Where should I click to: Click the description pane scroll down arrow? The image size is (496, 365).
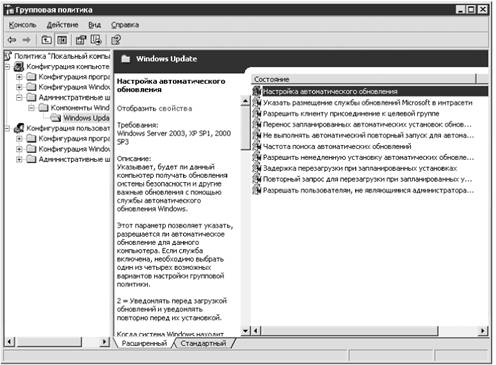pyautogui.click(x=246, y=331)
